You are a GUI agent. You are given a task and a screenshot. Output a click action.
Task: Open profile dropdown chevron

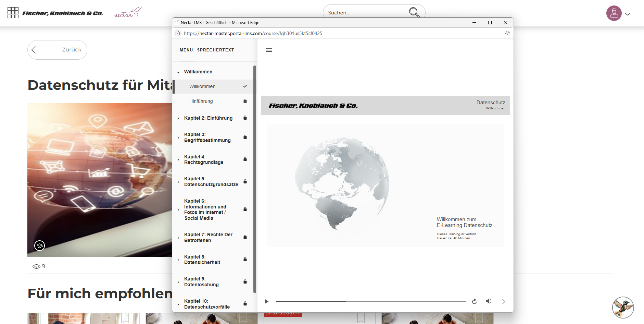[x=628, y=14]
